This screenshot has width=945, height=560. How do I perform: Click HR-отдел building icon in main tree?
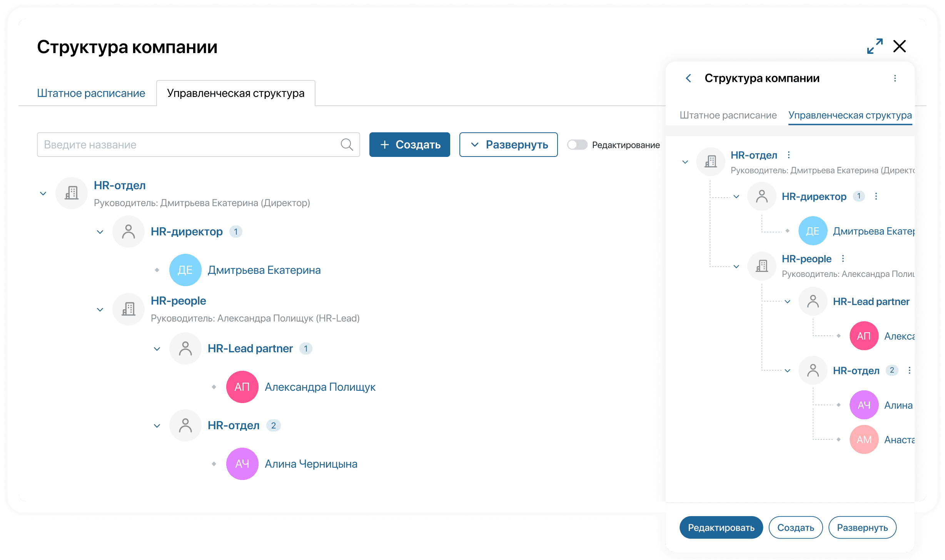coord(72,193)
